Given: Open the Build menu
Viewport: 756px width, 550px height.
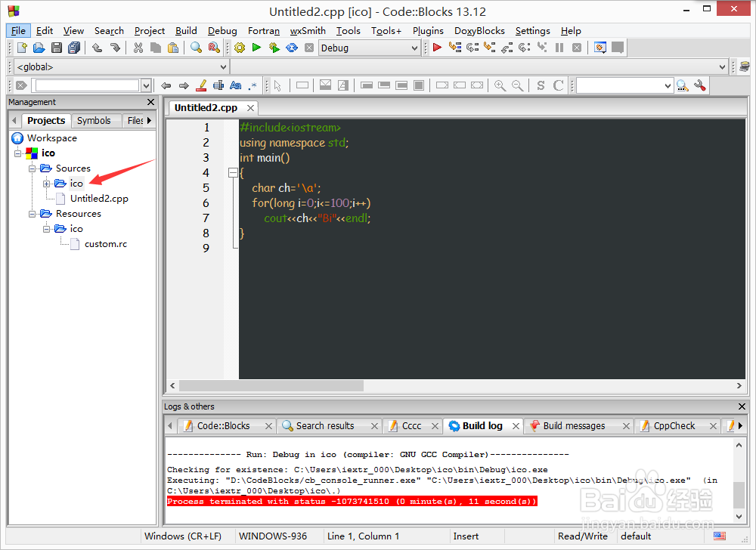Looking at the screenshot, I should [x=186, y=31].
